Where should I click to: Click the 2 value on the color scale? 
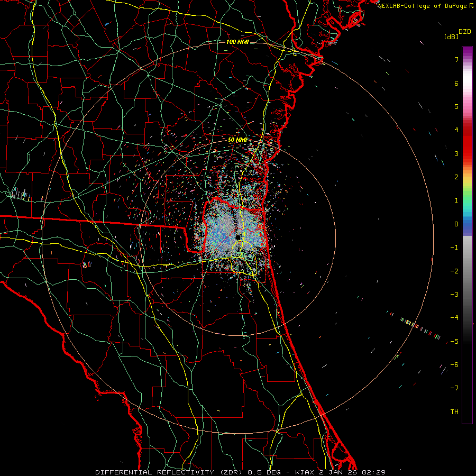pyautogui.click(x=456, y=177)
